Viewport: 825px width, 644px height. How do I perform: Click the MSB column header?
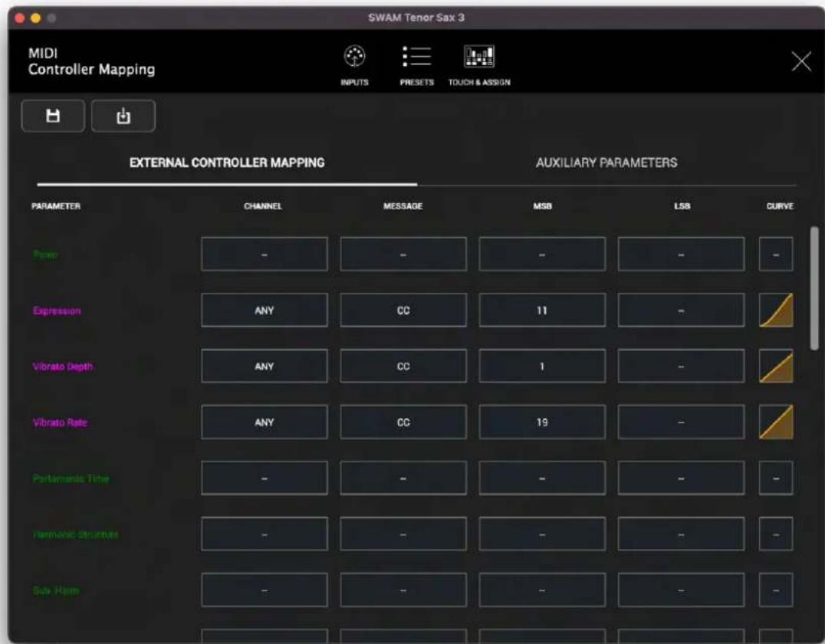pos(542,205)
